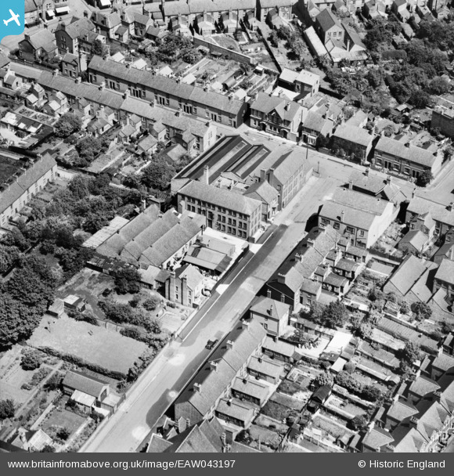Click the large three-storey factory building

pos(219,208)
